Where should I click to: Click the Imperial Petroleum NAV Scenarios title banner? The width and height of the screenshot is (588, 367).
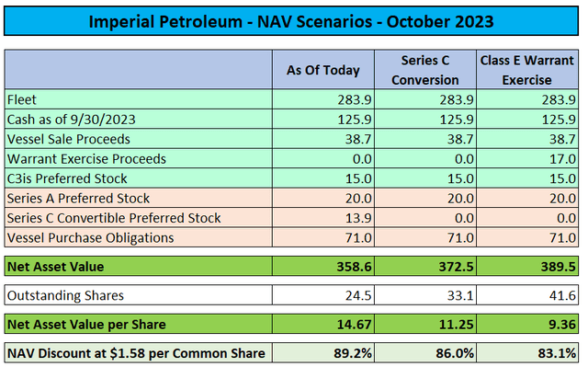pos(291,21)
